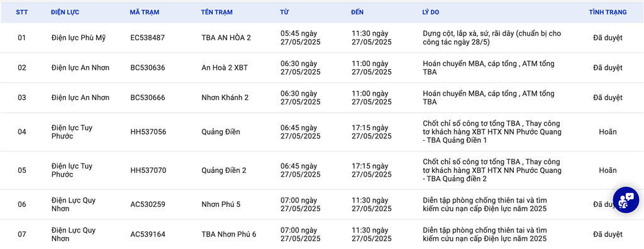This screenshot has width=644, height=249.
Task: Click the Nhơn Phú 5 station name
Action: click(x=221, y=204)
